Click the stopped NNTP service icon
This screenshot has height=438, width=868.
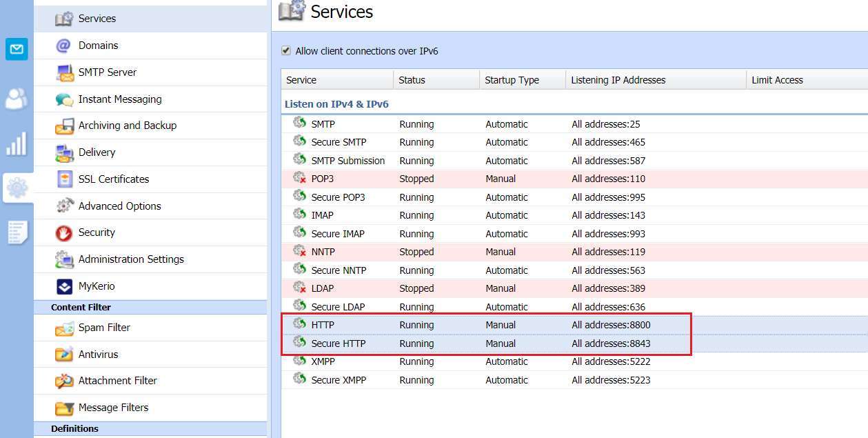[299, 251]
